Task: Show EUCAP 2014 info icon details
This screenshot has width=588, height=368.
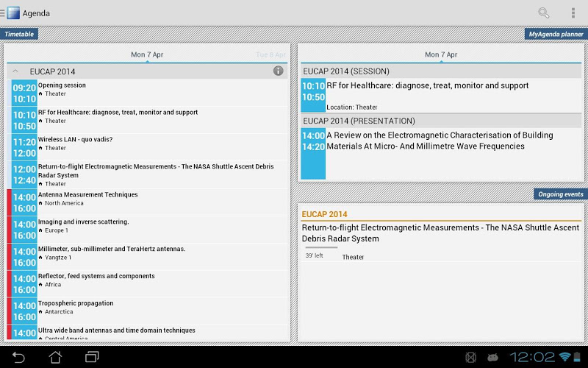Action: [x=278, y=71]
